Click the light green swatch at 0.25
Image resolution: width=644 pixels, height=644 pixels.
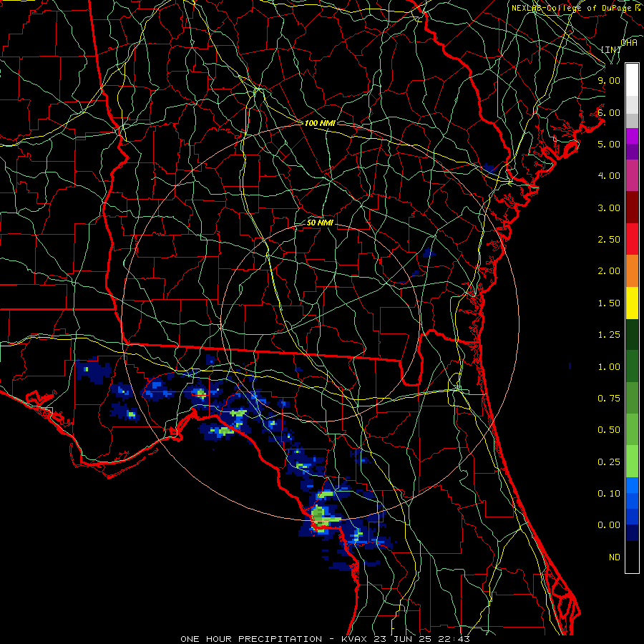632,462
